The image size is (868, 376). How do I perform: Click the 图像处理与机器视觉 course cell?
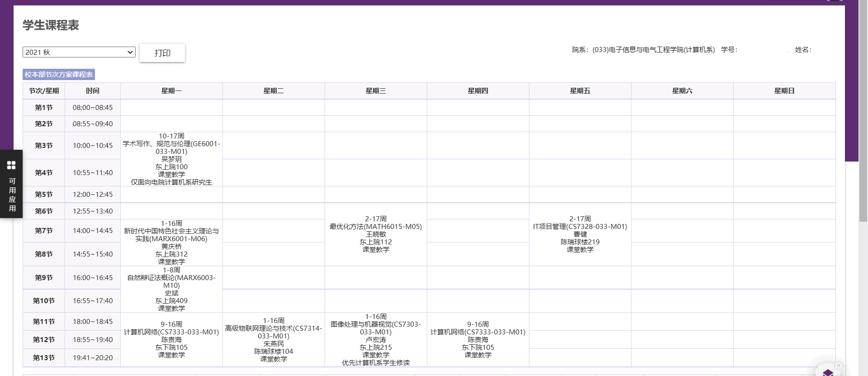pyautogui.click(x=376, y=339)
